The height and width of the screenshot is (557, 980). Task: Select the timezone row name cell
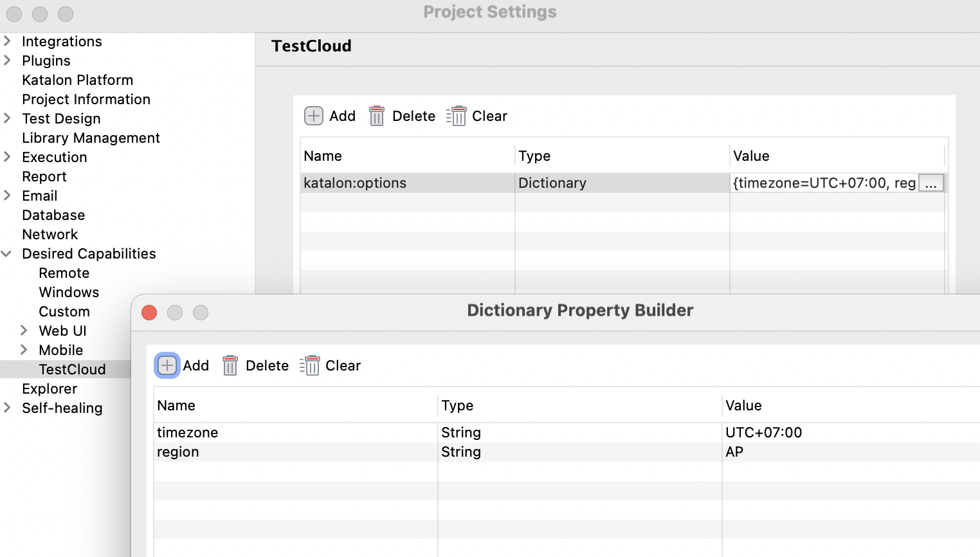point(296,432)
